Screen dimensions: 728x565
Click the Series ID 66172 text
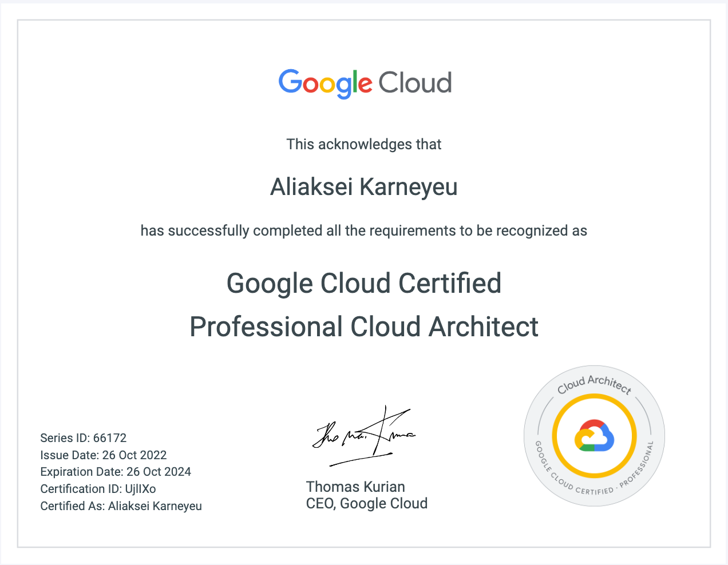point(82,437)
